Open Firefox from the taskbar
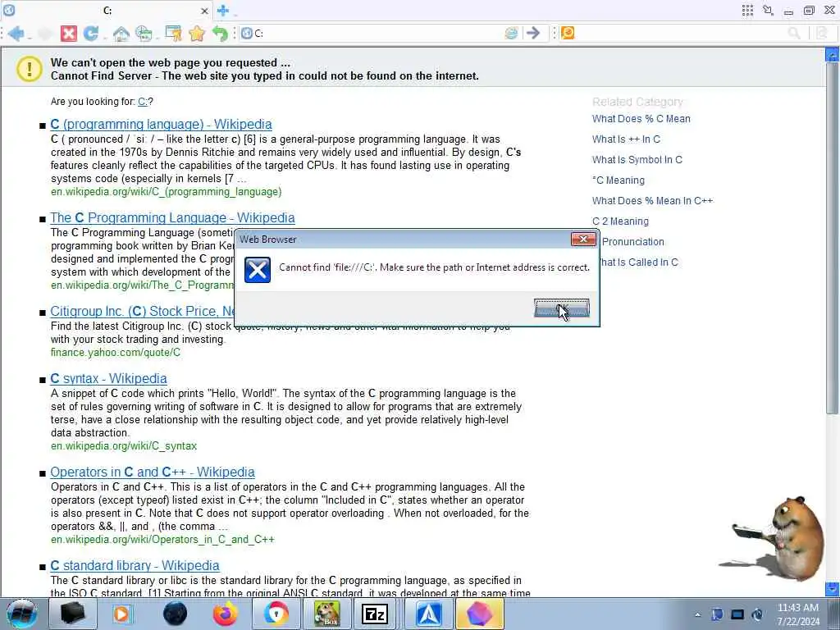 click(225, 614)
